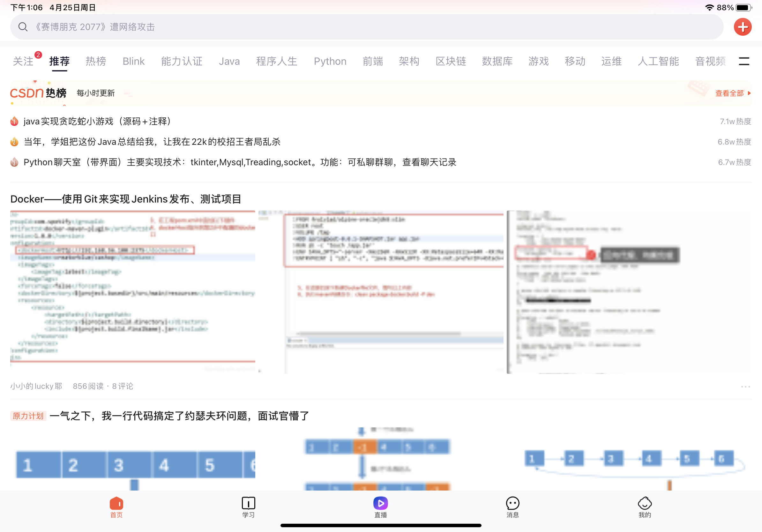Open the first Docker article thumbnail
The image size is (762, 532).
pyautogui.click(x=133, y=292)
